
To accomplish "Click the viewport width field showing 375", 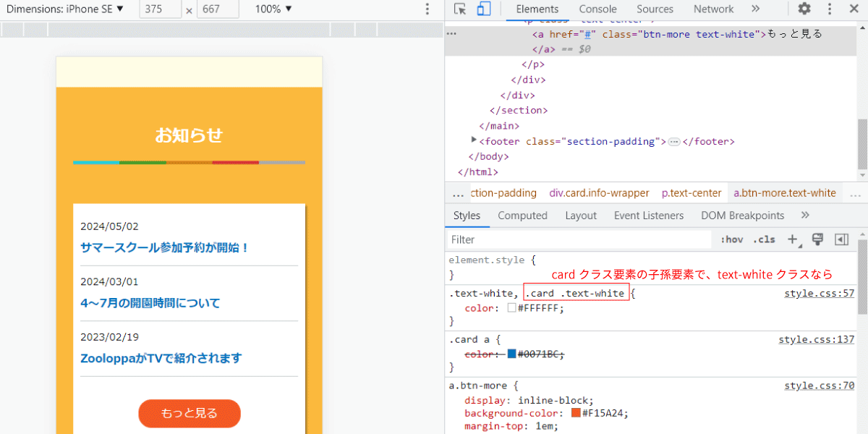I will coord(161,9).
